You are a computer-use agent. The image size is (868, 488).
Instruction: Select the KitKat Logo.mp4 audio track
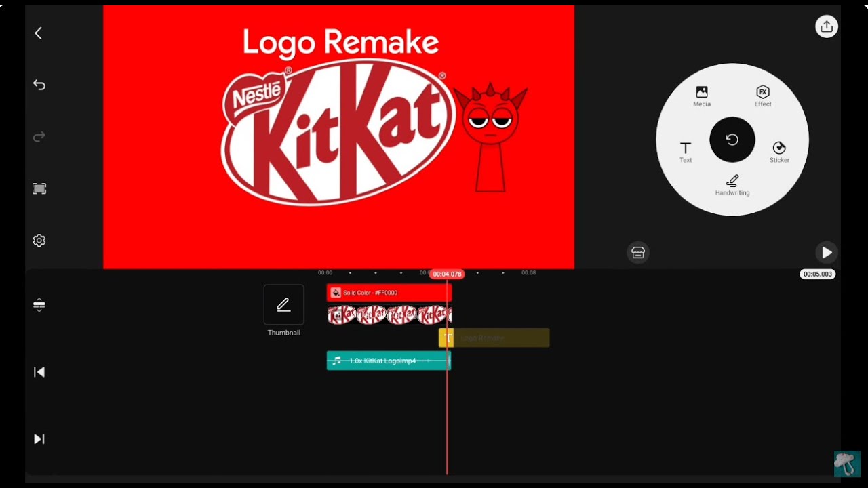[x=389, y=361]
